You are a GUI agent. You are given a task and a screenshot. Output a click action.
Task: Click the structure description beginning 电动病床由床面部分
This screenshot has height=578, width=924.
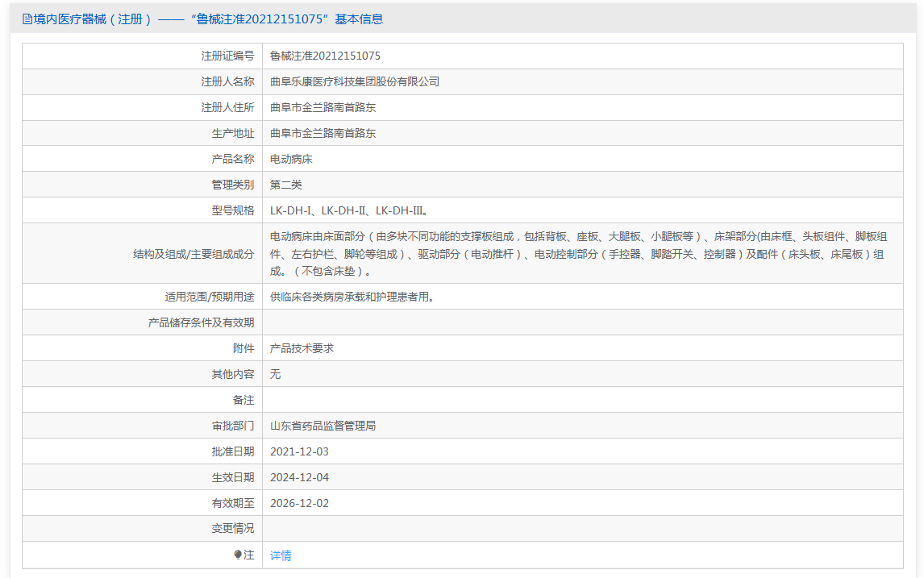coord(579,254)
